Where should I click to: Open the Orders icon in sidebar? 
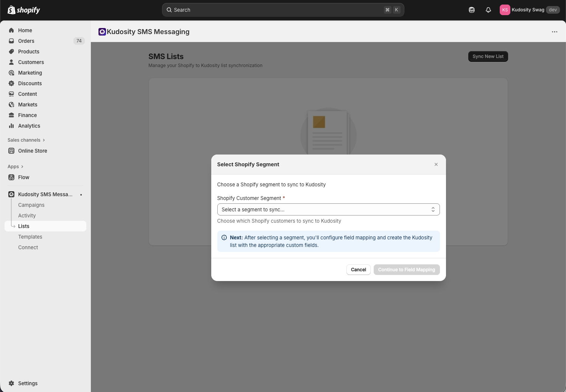11,41
